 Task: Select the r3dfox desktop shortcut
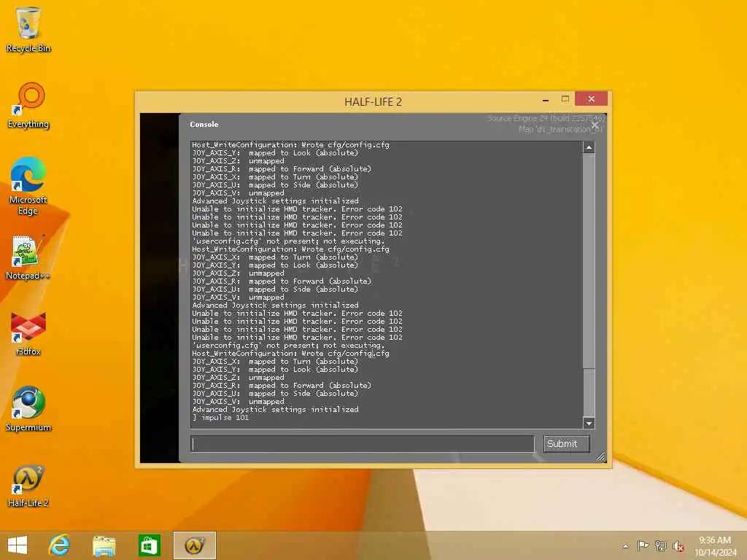pos(28,333)
